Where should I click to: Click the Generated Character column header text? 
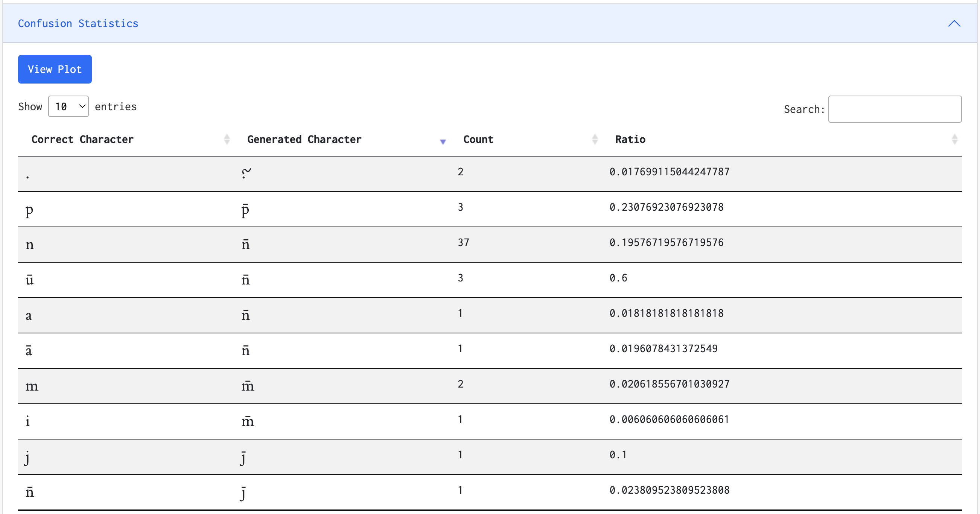pos(304,139)
